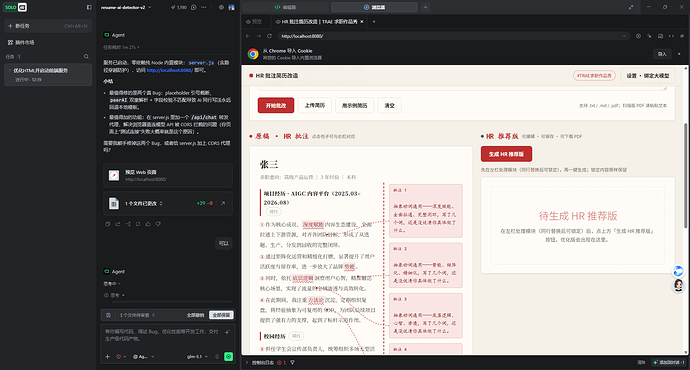Open the resume-ai-detector-v2 project dropdown
This screenshot has width=690, height=370.
[126, 7]
